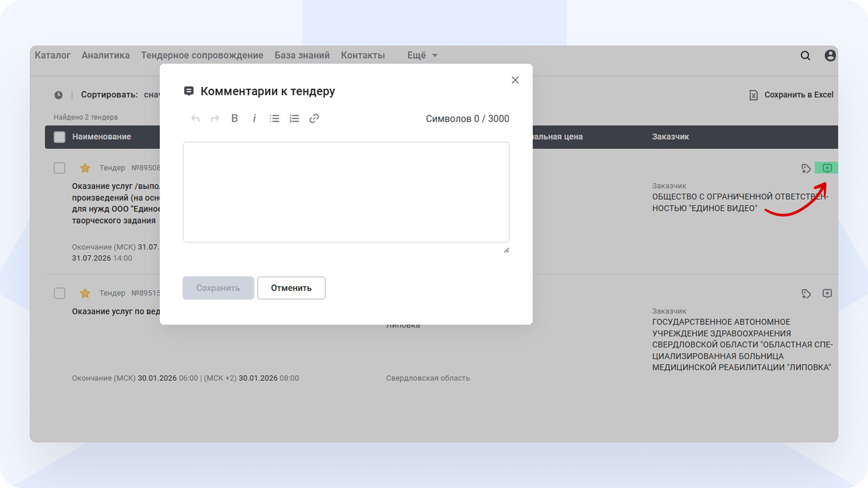Insert a bulleted list in comment
The height and width of the screenshot is (488, 868).
(274, 118)
